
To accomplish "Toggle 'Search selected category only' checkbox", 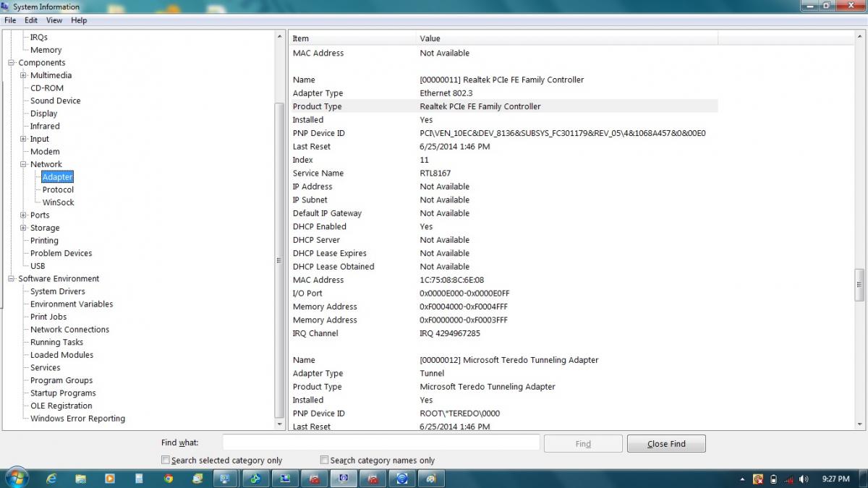I will [166, 460].
